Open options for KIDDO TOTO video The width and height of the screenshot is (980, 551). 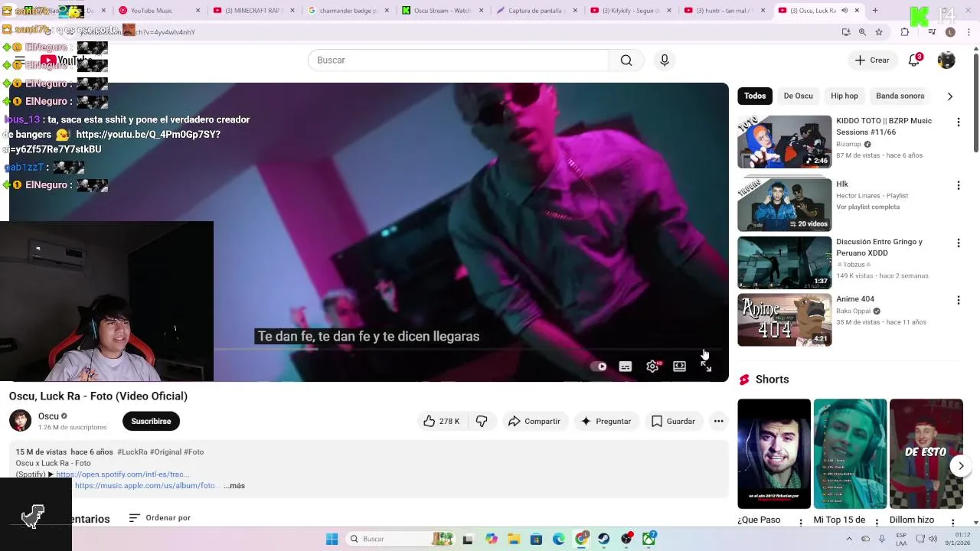958,122
